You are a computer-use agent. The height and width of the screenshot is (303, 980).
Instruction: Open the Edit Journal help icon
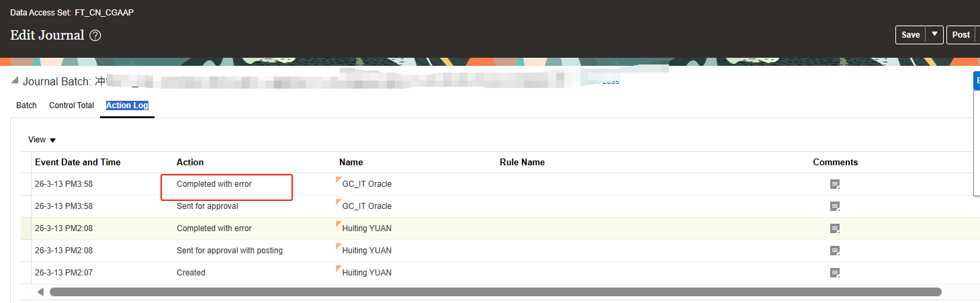pyautogui.click(x=95, y=36)
